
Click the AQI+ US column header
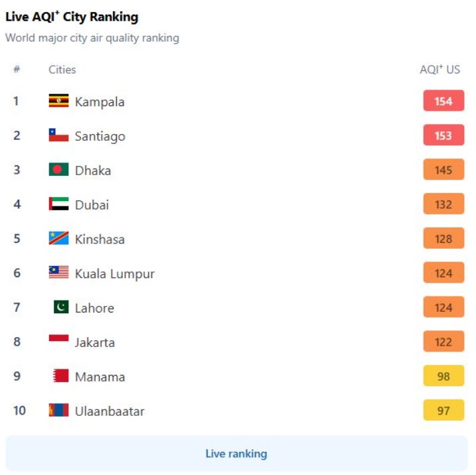[x=440, y=70]
